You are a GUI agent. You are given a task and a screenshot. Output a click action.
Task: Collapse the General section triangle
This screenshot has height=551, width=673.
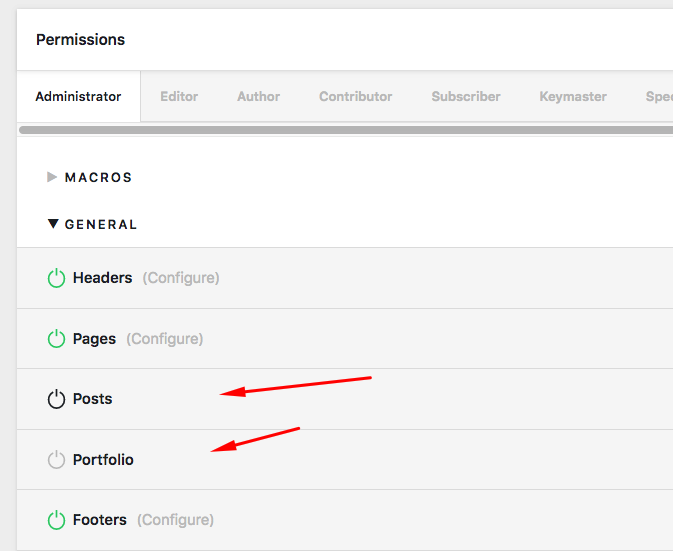tap(53, 224)
